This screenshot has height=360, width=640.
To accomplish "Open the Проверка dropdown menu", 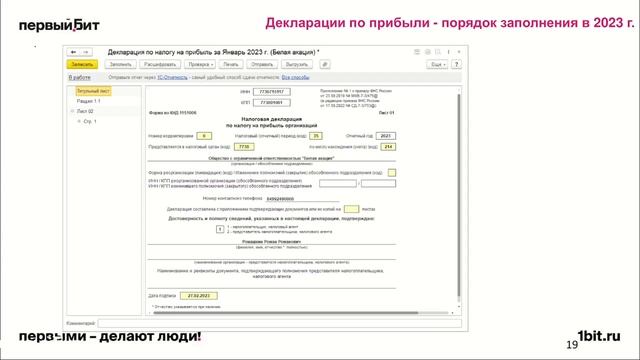I will [x=200, y=64].
